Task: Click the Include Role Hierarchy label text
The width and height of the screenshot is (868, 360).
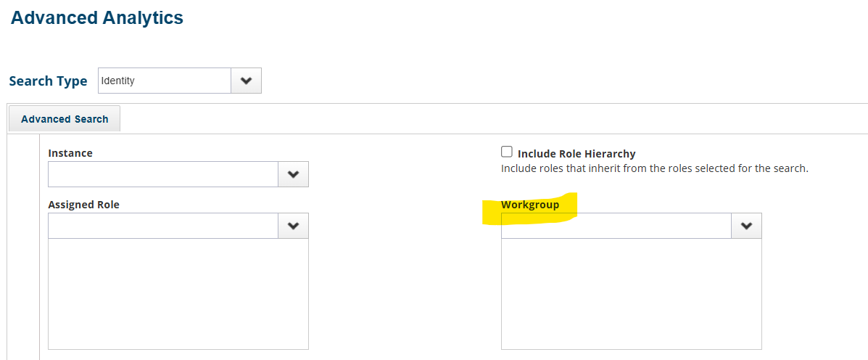Action: 576,154
